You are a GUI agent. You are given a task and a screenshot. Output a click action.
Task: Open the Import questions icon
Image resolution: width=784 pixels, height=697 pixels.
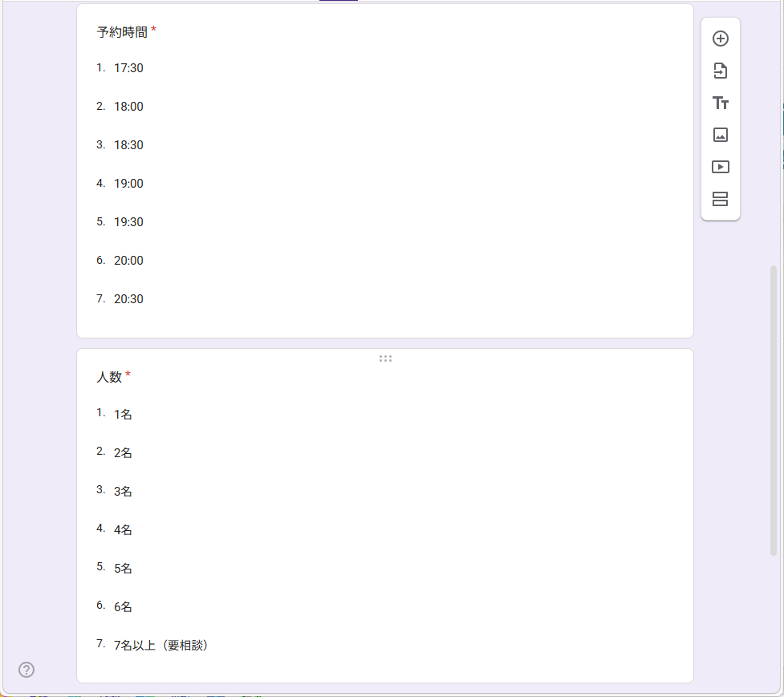pos(720,71)
